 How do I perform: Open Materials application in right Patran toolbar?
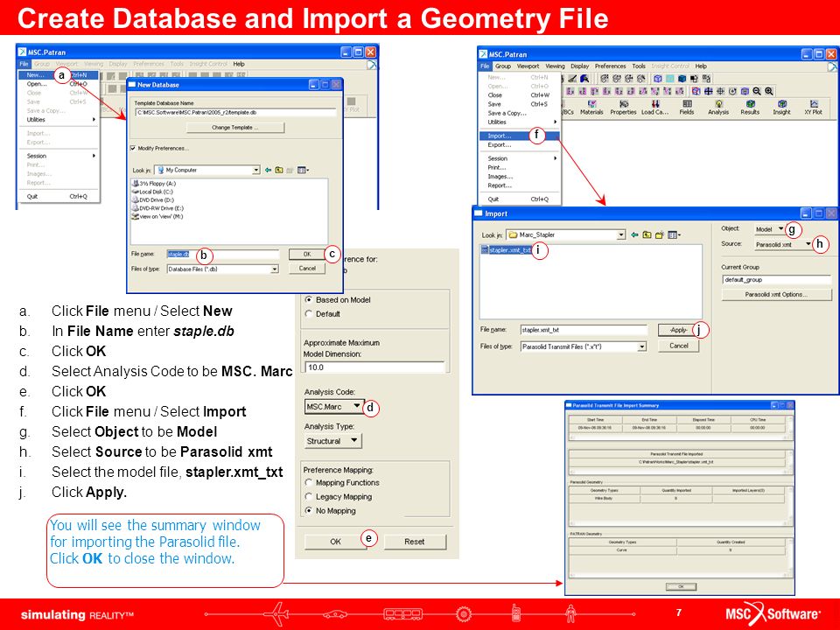591,107
